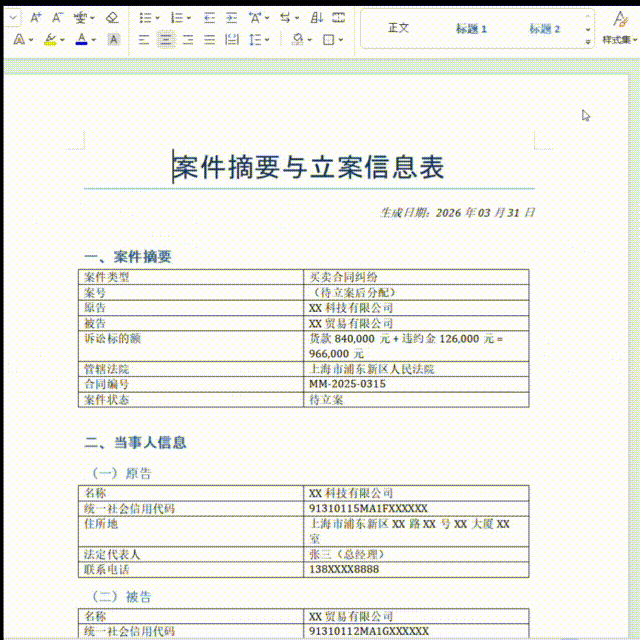Click the text highlight color button
The width and height of the screenshot is (640, 640).
click(x=50, y=40)
